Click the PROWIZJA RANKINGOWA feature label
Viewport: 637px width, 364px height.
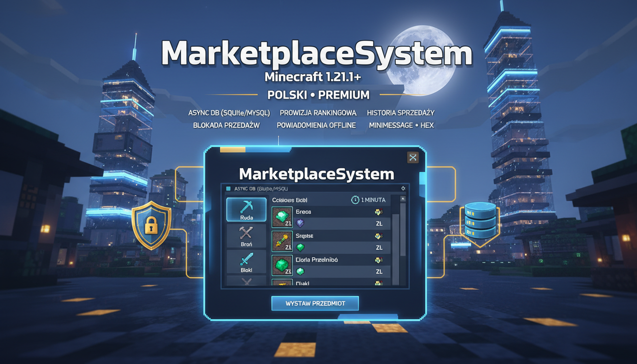point(318,113)
